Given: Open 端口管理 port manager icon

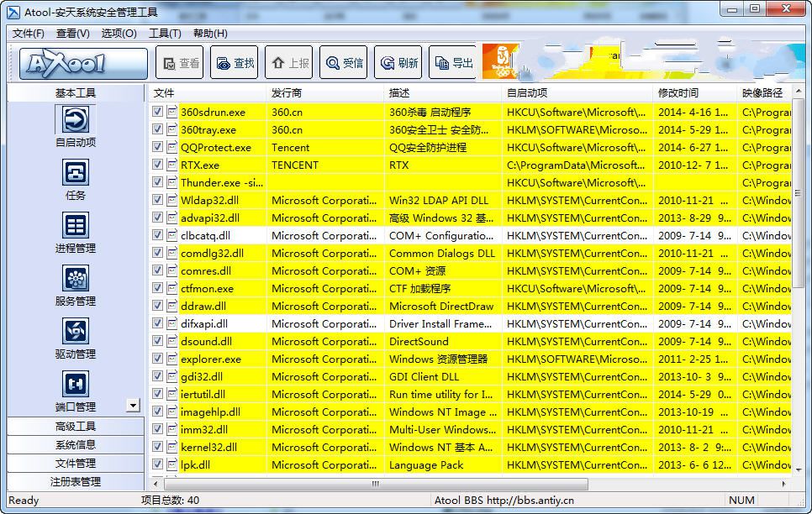Looking at the screenshot, I should coord(75,384).
